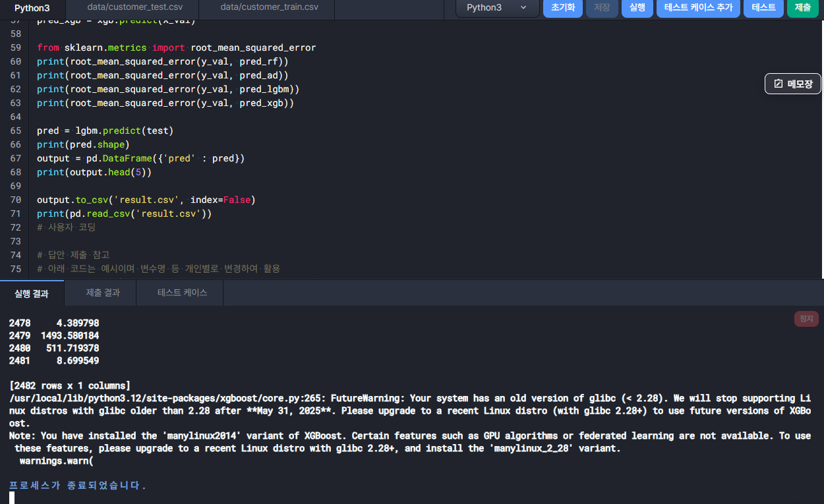
Task: Switch to the Python3 editor tab
Action: [x=32, y=8]
